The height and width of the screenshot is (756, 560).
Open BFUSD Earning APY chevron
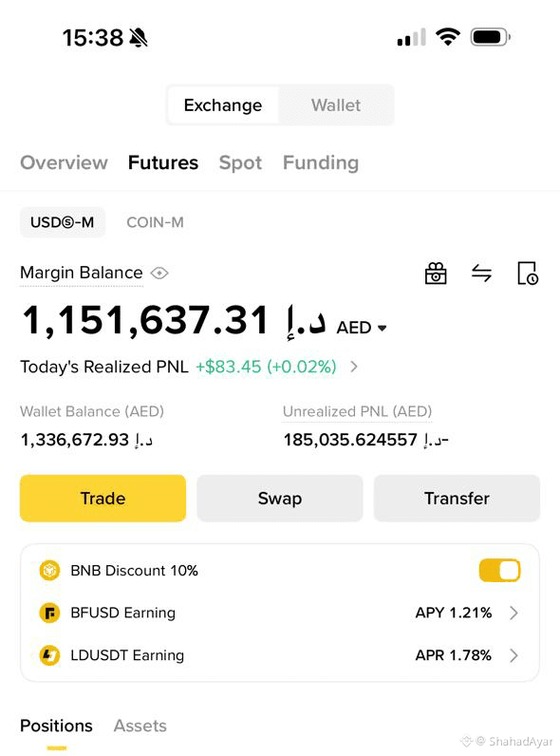(513, 613)
